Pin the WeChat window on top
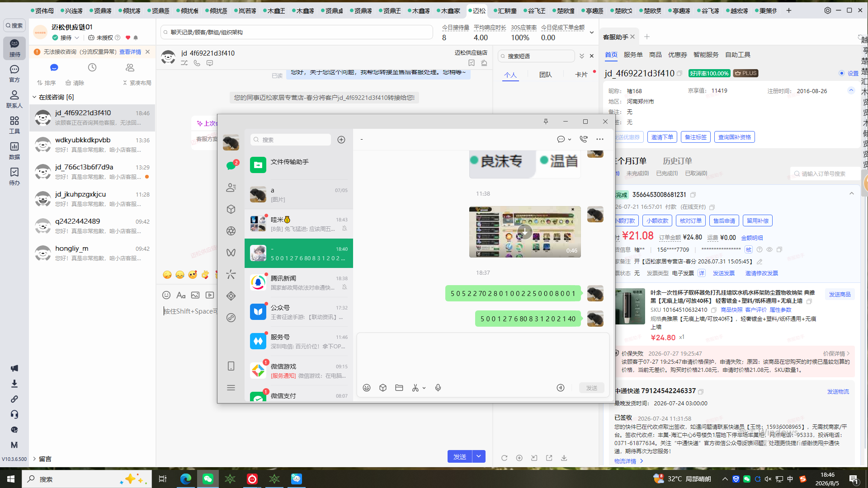 point(546,122)
